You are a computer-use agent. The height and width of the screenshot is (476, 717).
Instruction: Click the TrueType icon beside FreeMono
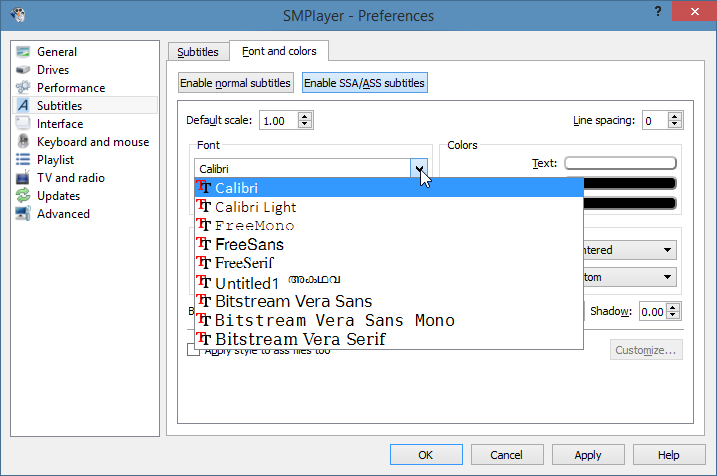tap(204, 225)
